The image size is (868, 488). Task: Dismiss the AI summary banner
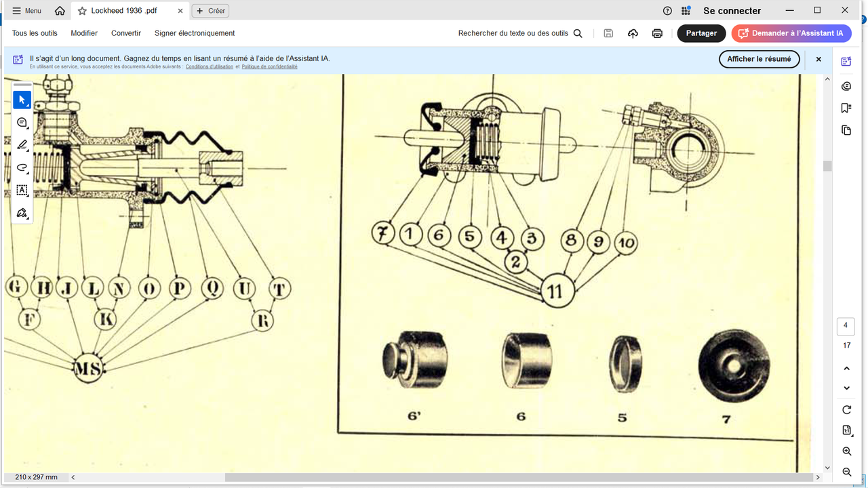[x=818, y=59]
